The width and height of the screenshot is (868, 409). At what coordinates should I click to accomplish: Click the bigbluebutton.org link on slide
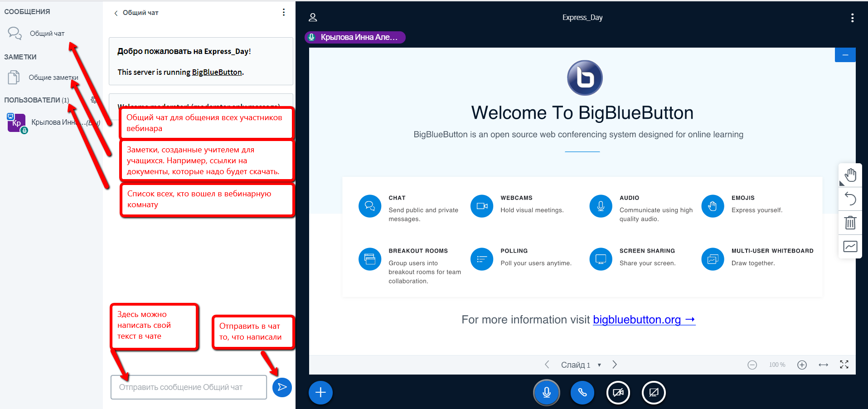644,320
